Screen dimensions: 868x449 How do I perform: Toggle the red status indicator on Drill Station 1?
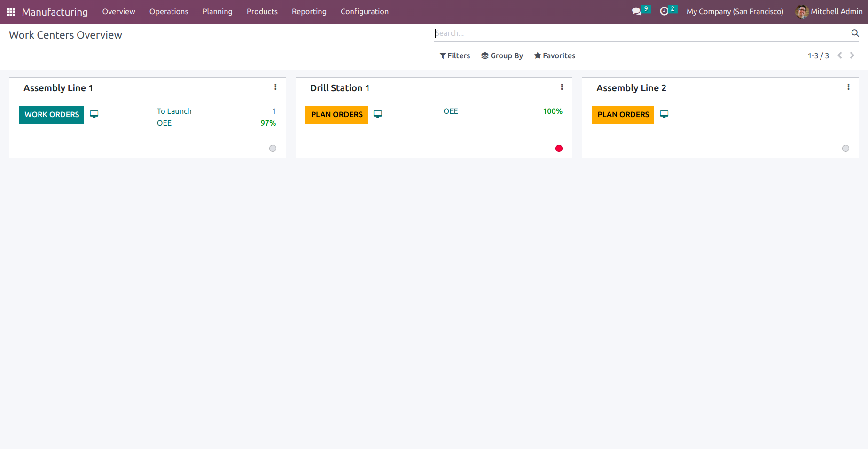559,148
